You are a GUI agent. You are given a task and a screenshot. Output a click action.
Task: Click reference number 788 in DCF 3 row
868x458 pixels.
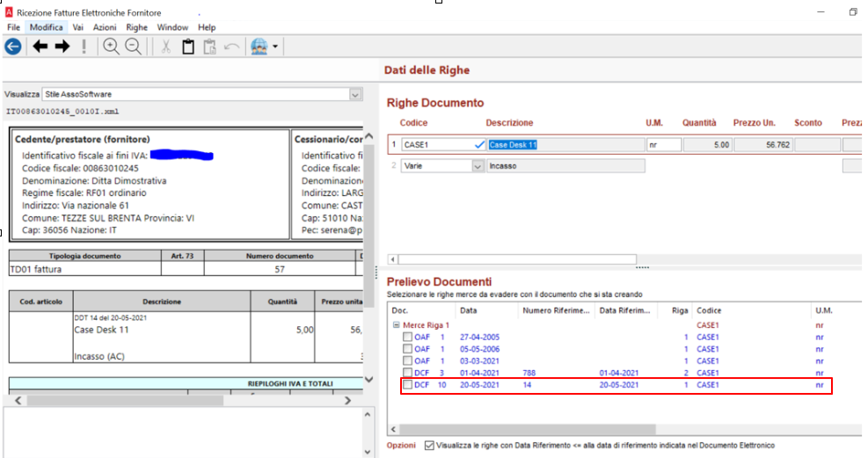529,373
